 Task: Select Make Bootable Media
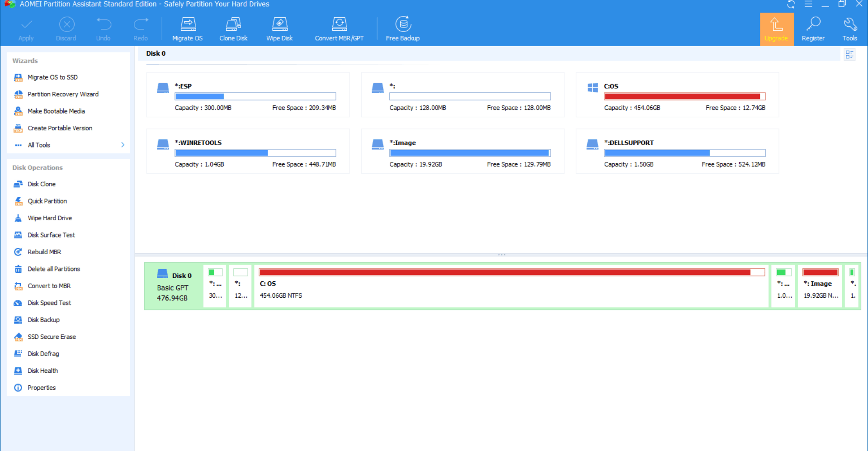tap(56, 111)
